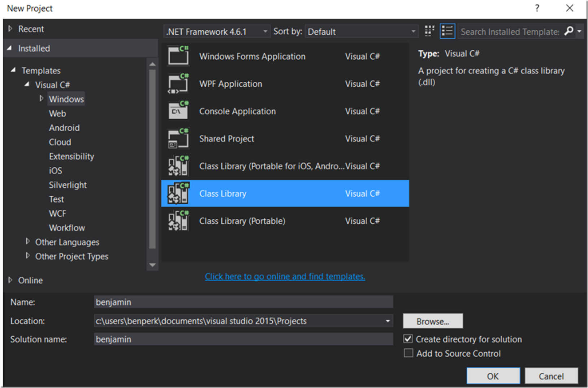The image size is (588, 388).
Task: Select the Windows Forms Application template icon
Action: tap(179, 56)
